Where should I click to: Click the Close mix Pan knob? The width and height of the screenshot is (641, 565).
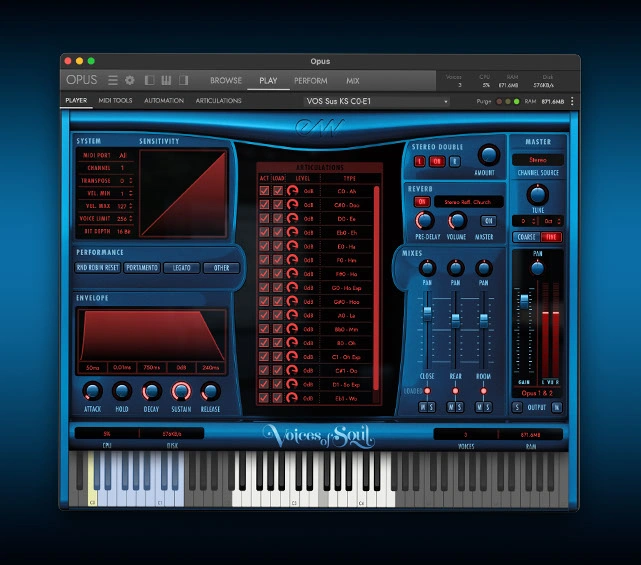[427, 268]
